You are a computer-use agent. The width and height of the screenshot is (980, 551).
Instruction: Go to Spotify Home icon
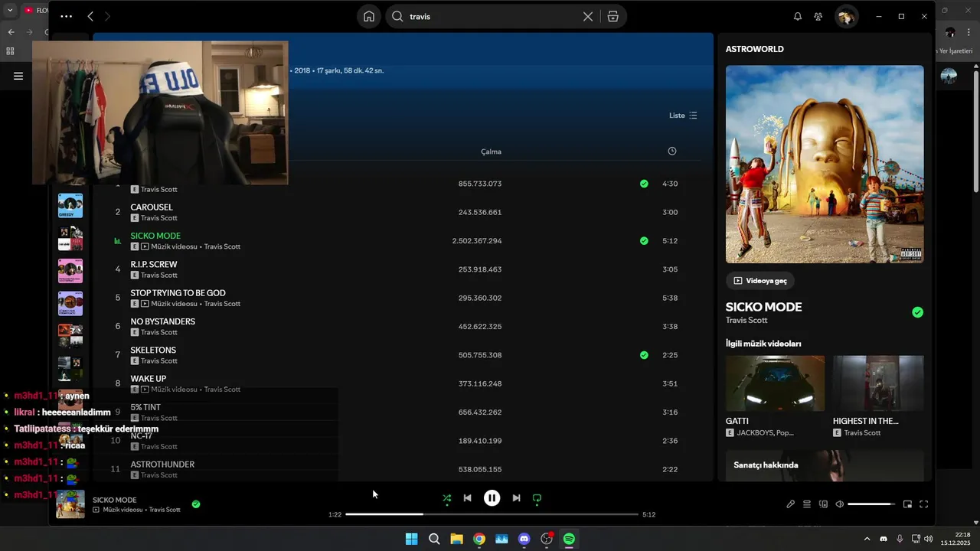pyautogui.click(x=369, y=17)
